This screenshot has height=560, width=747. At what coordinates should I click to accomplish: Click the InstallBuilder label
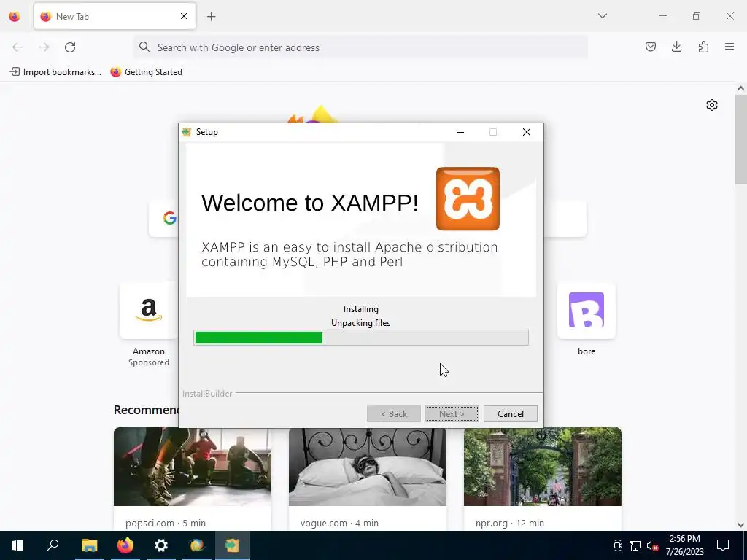click(207, 394)
